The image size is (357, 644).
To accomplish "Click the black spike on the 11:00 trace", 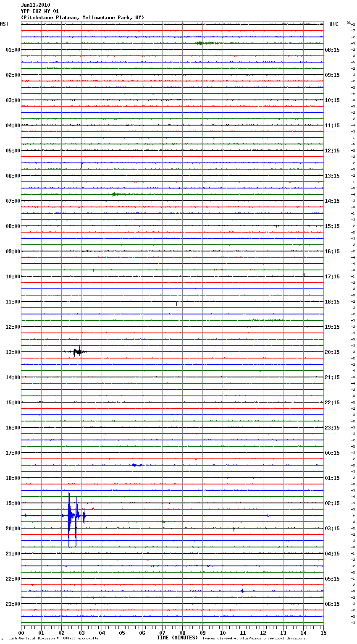I will pos(177,302).
